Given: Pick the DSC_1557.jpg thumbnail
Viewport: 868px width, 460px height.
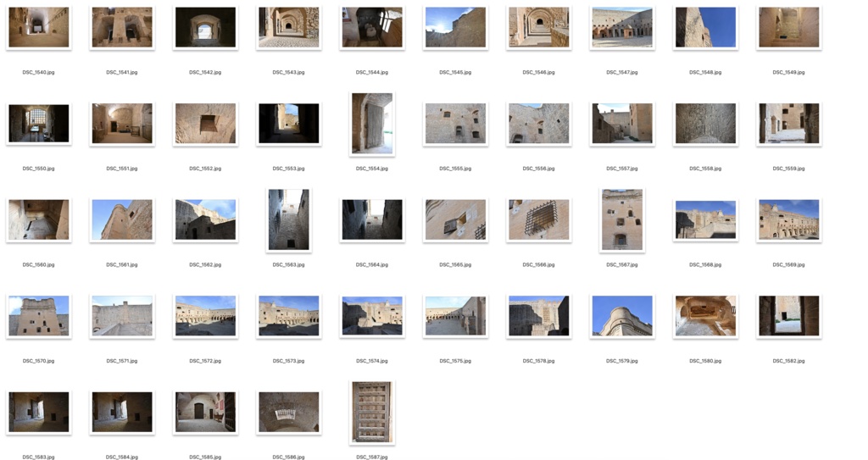Looking at the screenshot, I should 622,124.
